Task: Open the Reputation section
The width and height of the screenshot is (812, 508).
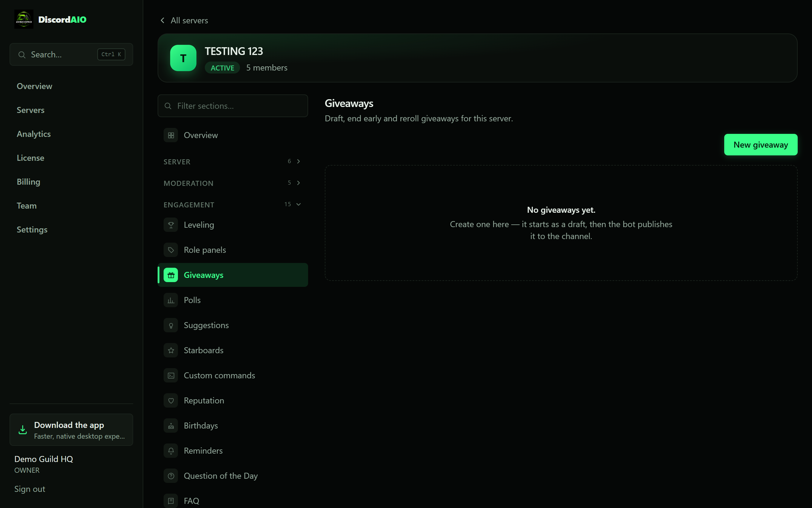Action: 233,400
